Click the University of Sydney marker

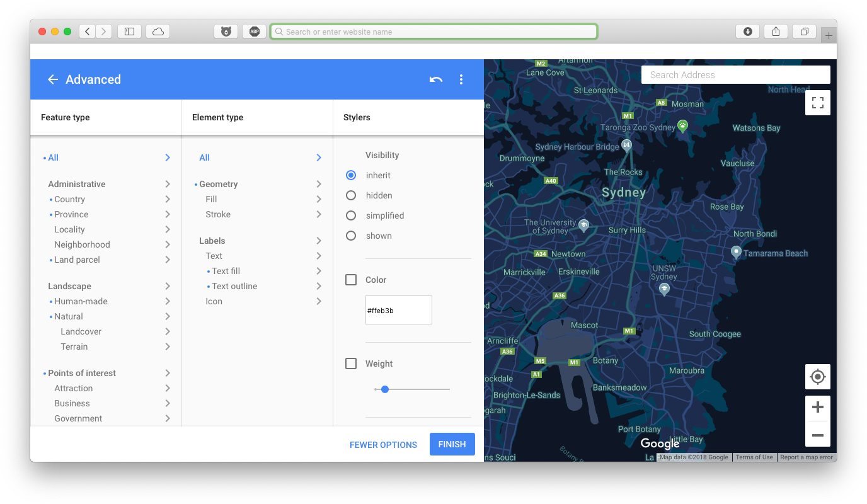[x=584, y=225]
